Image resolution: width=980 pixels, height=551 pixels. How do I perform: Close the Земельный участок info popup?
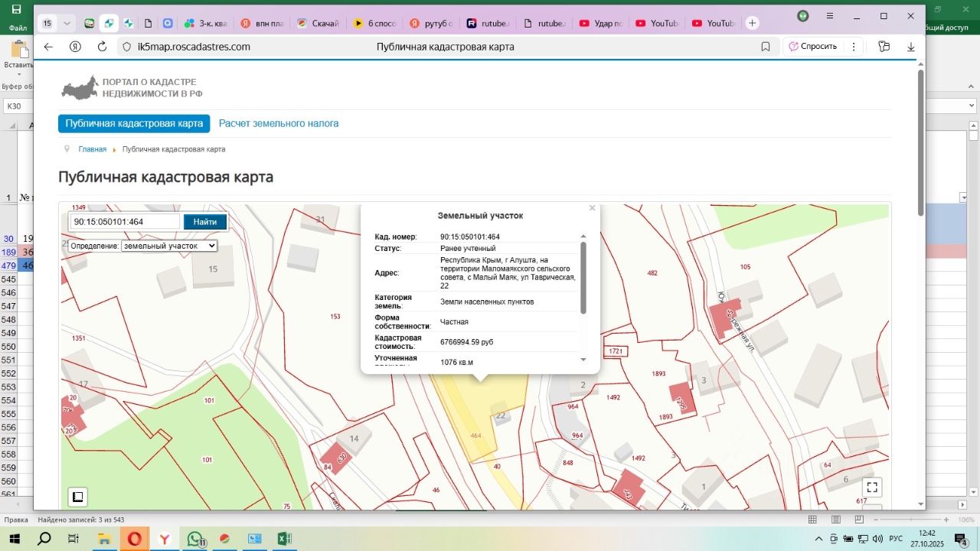pos(592,208)
